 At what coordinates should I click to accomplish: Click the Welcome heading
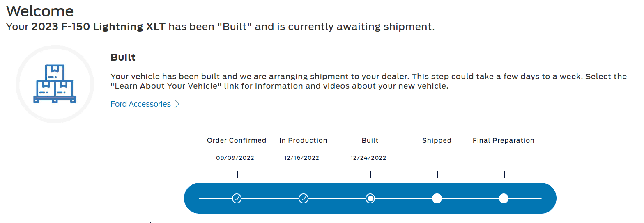coord(40,11)
